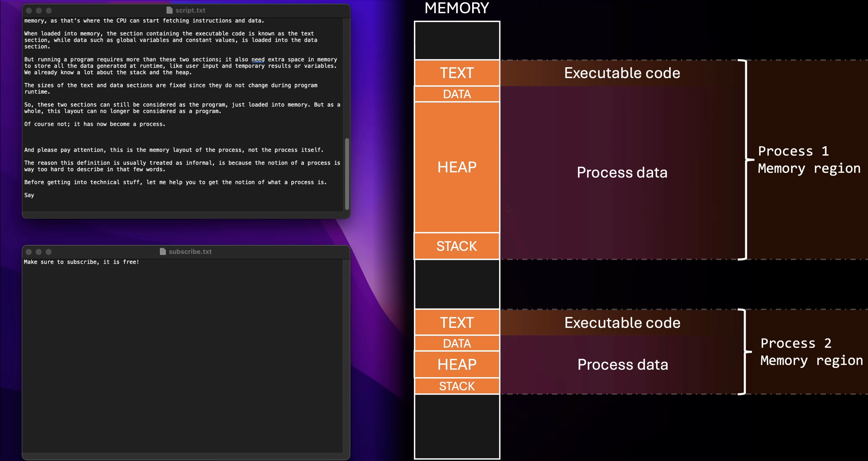868x461 pixels.
Task: Click the STACK segment of Process 2
Action: point(457,386)
